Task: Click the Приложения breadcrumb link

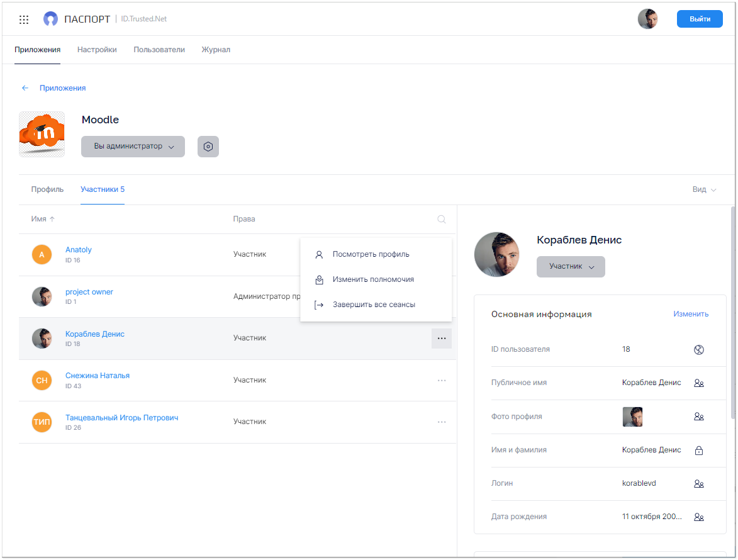Action: (62, 88)
